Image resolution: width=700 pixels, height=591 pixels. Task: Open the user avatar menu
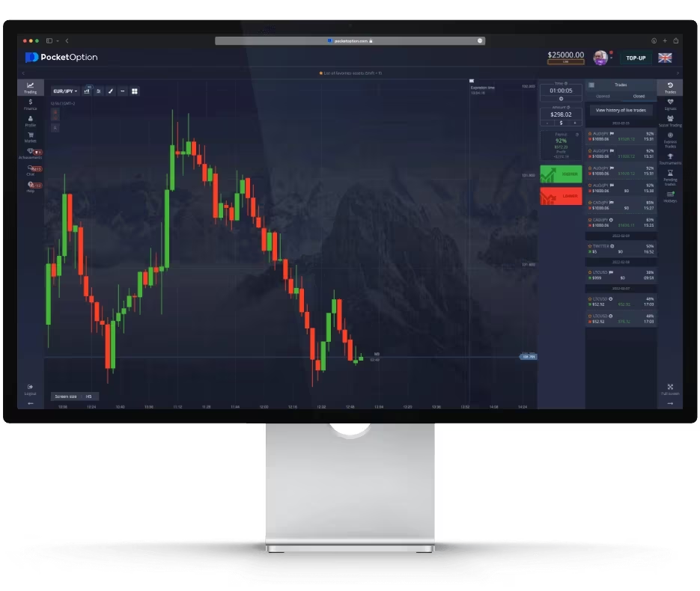pyautogui.click(x=600, y=58)
